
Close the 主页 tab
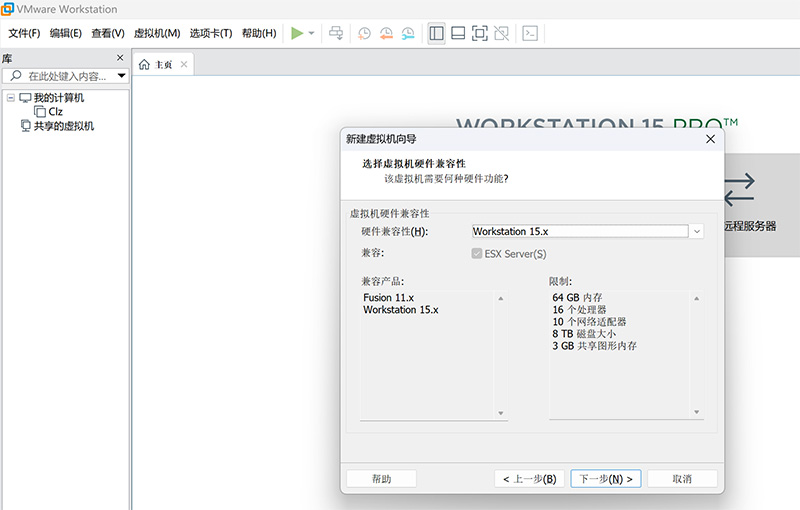[184, 64]
